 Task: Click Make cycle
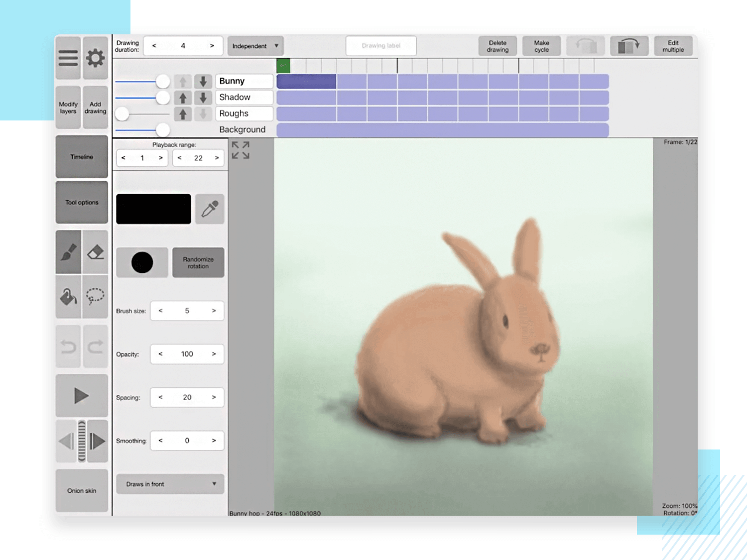coord(541,46)
